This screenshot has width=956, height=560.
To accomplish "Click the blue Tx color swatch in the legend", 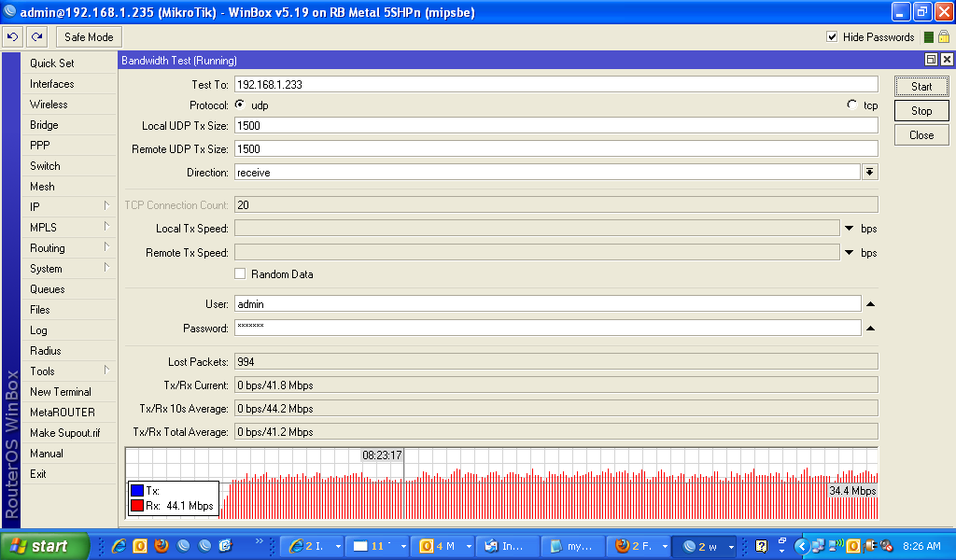I will coord(136,490).
